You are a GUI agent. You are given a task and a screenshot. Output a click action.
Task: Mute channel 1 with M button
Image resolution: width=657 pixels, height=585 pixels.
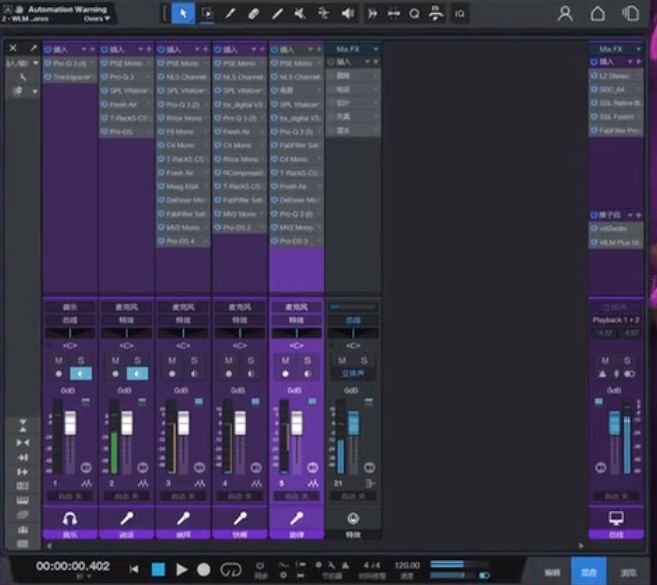click(59, 360)
